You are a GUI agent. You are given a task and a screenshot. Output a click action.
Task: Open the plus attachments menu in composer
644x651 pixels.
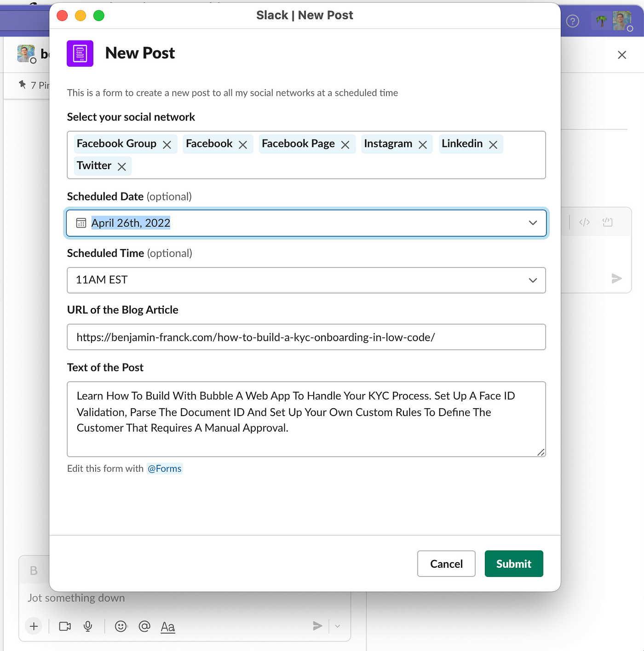coord(34,626)
